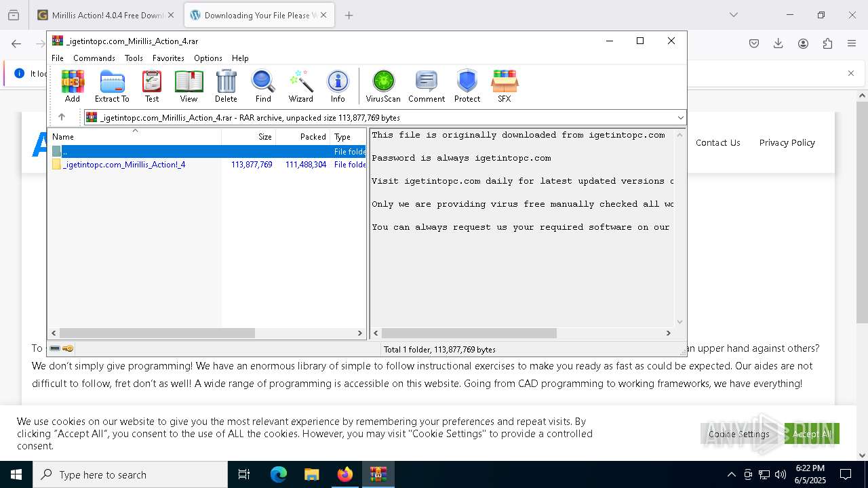The image size is (868, 488).
Task: Click packed size value 111,488,304
Action: pos(306,165)
